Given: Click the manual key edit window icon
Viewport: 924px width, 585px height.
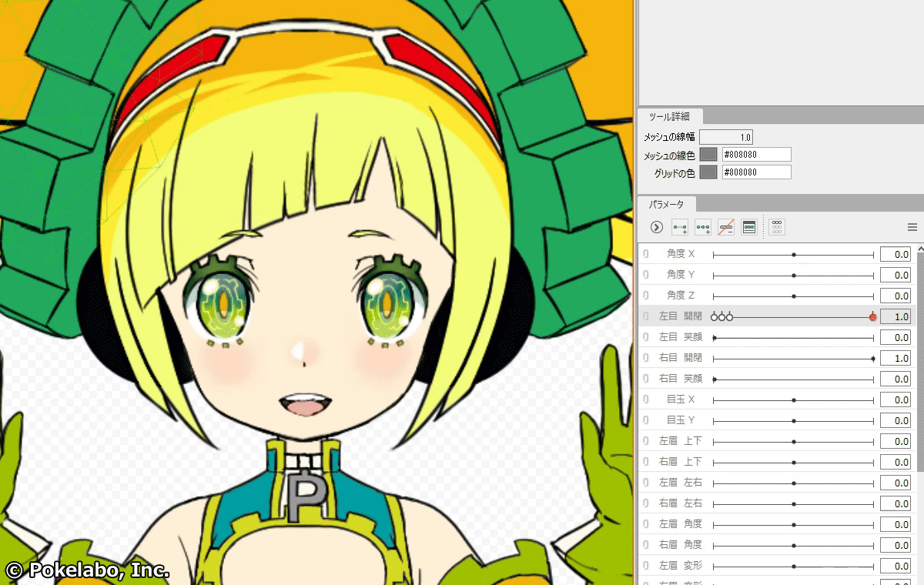Looking at the screenshot, I should coord(749,227).
